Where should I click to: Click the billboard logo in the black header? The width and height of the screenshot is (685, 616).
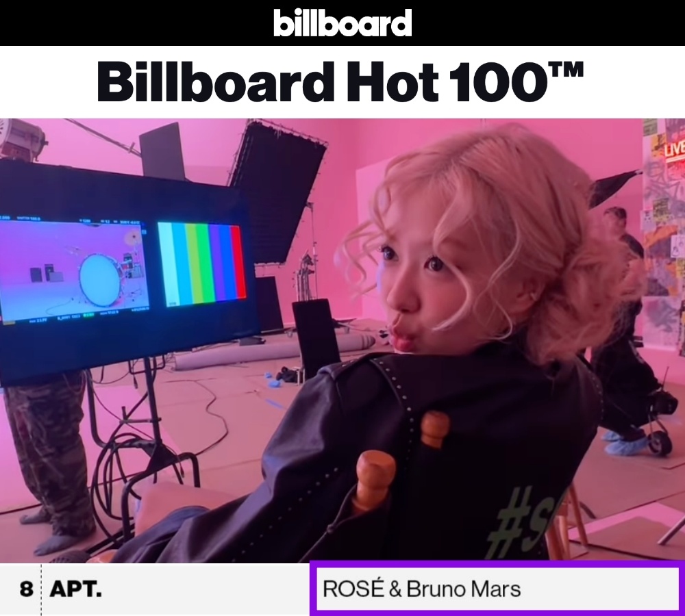click(x=342, y=23)
